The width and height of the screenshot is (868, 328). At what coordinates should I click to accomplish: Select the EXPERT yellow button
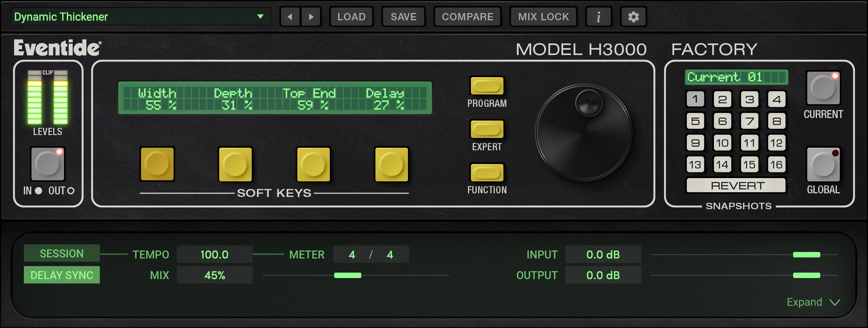(487, 129)
